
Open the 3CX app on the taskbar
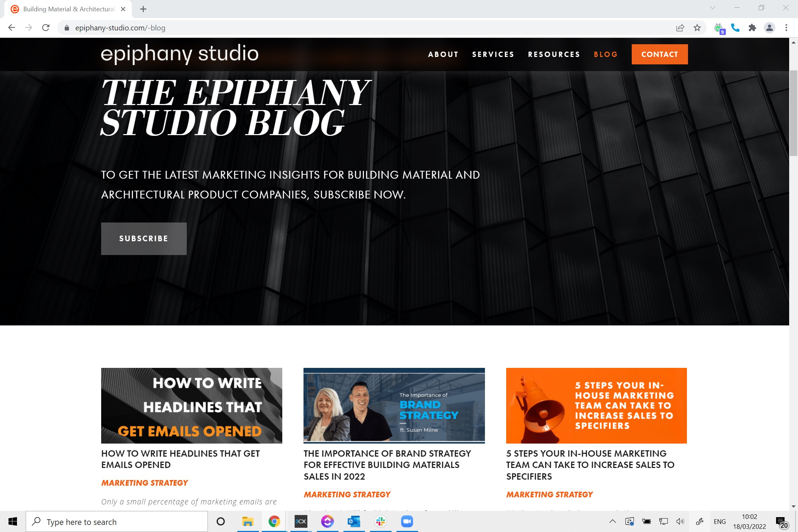pyautogui.click(x=301, y=521)
